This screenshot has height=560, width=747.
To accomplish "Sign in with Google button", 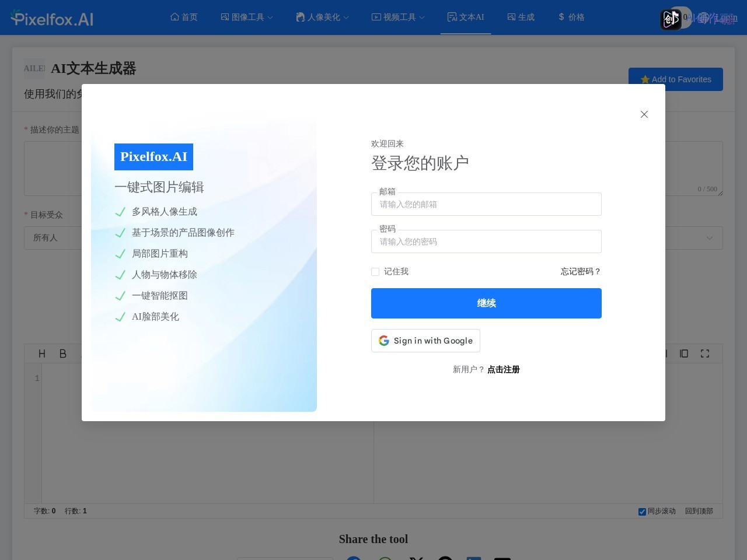I will [425, 341].
